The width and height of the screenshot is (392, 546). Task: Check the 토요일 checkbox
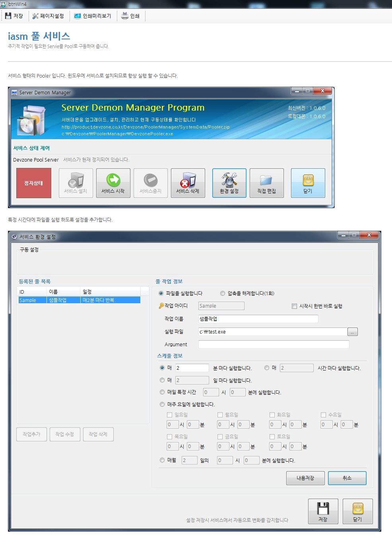(x=272, y=437)
